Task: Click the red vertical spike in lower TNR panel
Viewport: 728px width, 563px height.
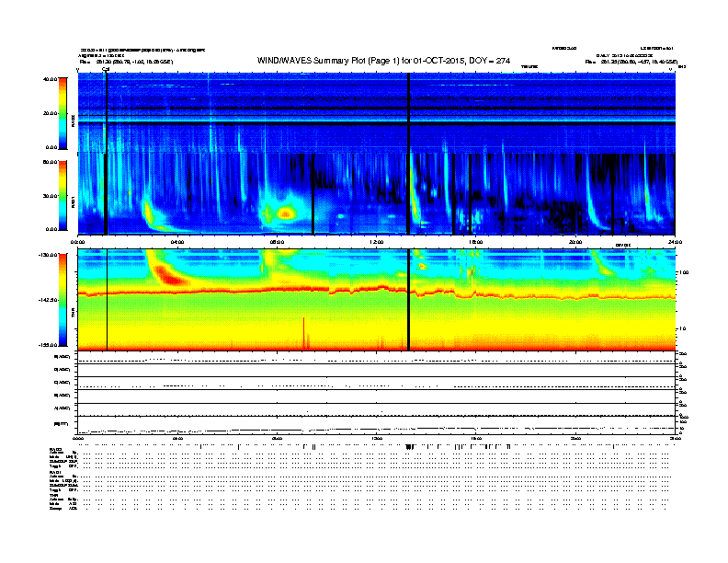Action: (304, 333)
